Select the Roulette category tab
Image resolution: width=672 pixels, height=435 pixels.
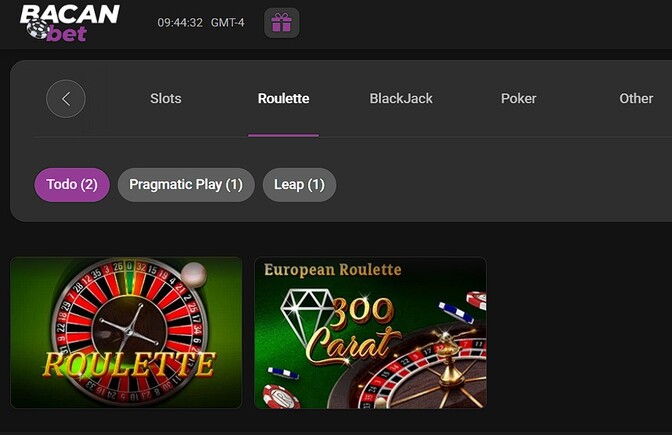coord(283,99)
